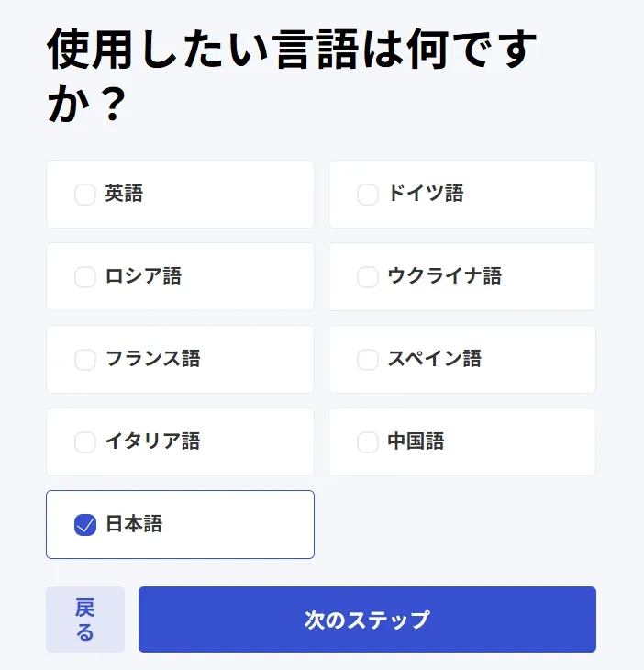Check the 中国語 checkbox
This screenshot has width=644, height=670.
click(368, 442)
